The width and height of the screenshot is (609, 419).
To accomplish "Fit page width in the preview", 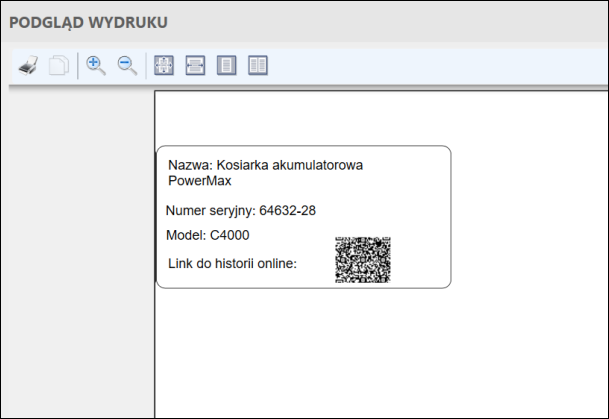I will pyautogui.click(x=195, y=65).
